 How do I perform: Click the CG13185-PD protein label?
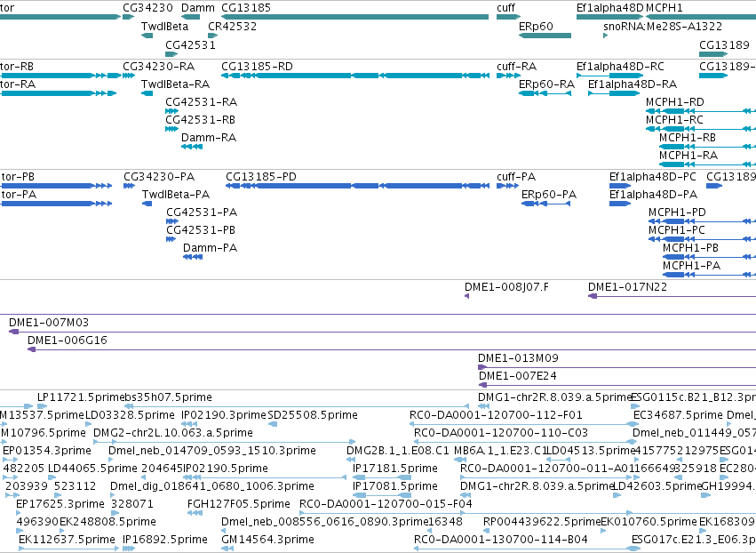(261, 177)
